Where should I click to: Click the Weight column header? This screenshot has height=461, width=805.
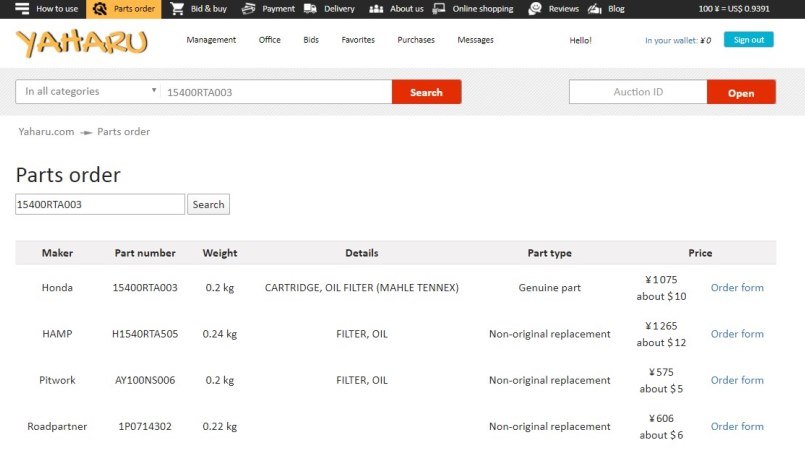pyautogui.click(x=220, y=253)
